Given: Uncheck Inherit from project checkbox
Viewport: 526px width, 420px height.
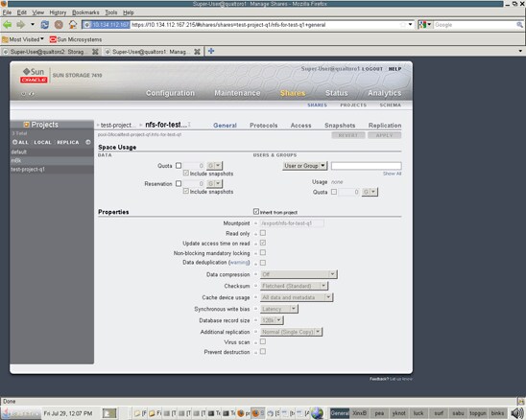Looking at the screenshot, I should click(256, 212).
